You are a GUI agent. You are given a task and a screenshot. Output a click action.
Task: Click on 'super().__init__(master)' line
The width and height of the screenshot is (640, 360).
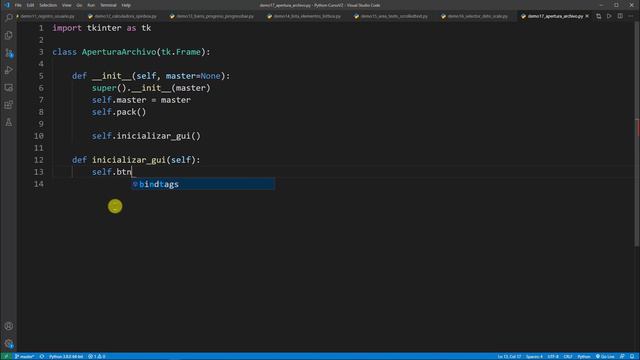[x=151, y=88]
